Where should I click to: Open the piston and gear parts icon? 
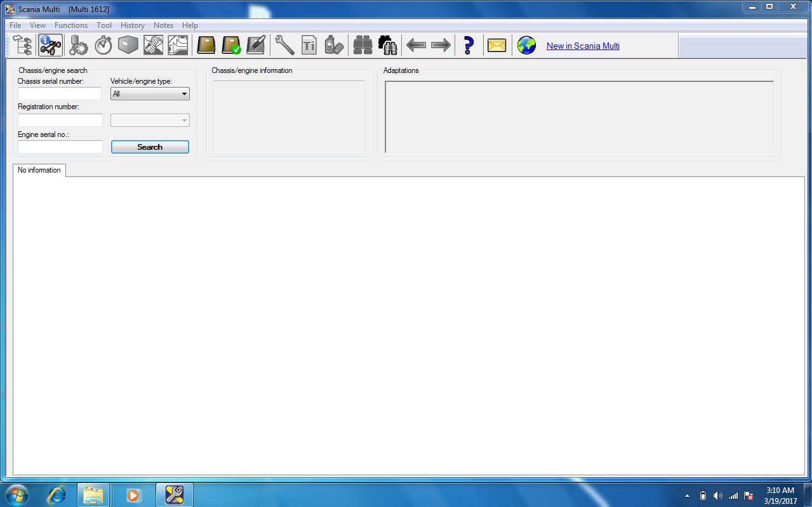click(79, 46)
